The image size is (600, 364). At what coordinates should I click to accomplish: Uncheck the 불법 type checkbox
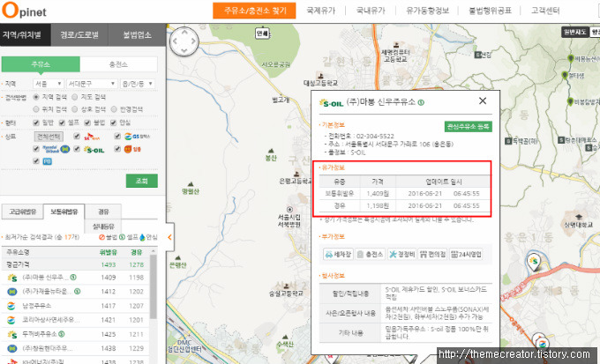point(87,123)
